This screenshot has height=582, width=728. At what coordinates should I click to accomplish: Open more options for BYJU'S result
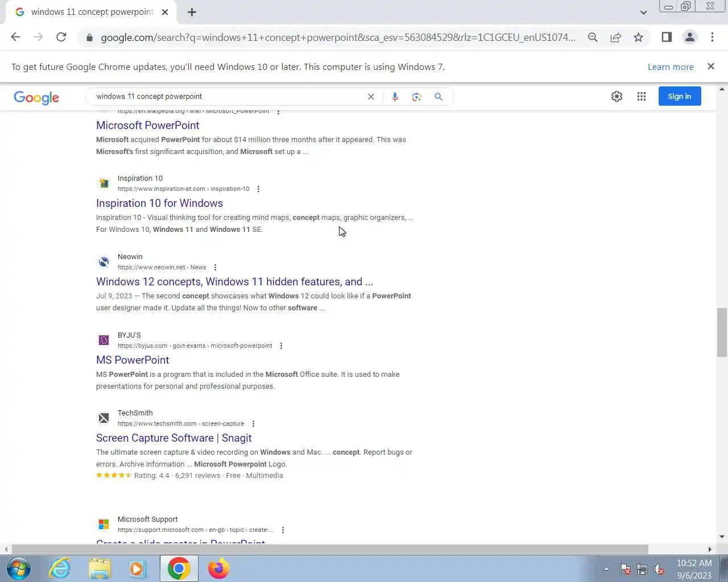pyautogui.click(x=281, y=346)
